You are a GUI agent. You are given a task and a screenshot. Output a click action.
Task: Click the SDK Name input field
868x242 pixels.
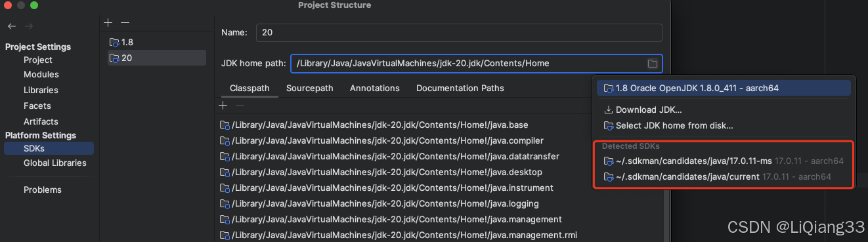(458, 32)
